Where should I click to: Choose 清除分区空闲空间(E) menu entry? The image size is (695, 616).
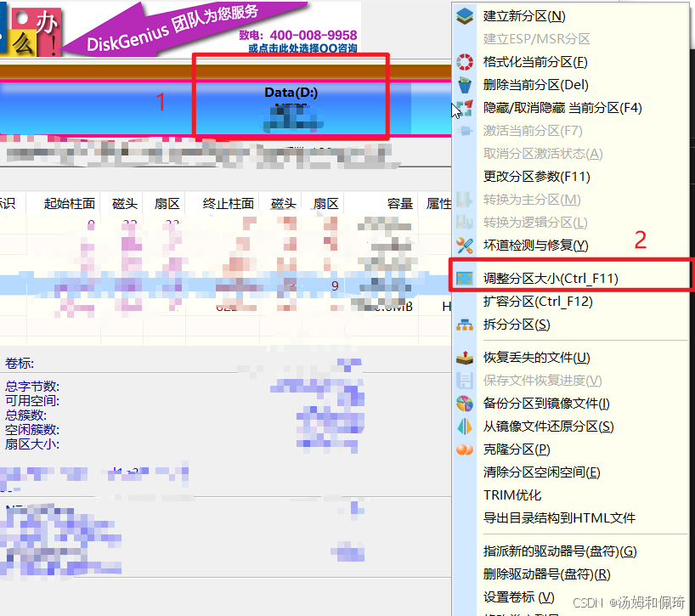coord(541,472)
